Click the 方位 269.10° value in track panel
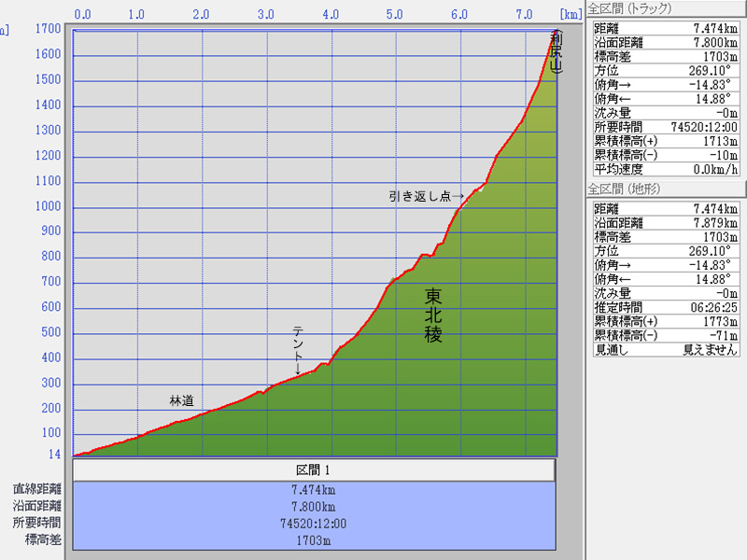This screenshot has width=747, height=560. 714,70
